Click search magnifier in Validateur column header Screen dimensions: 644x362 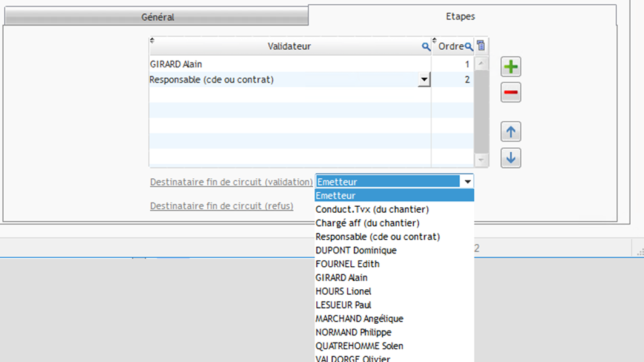[426, 47]
